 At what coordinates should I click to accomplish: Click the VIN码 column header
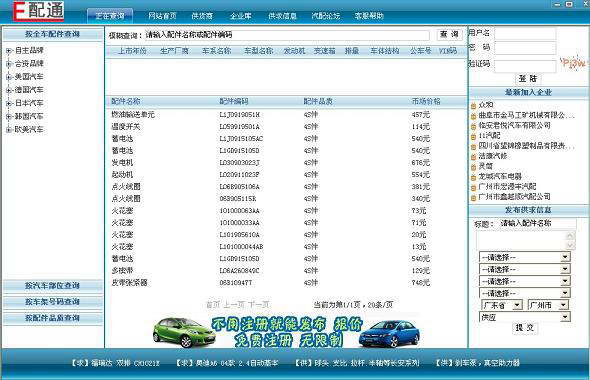tap(448, 51)
